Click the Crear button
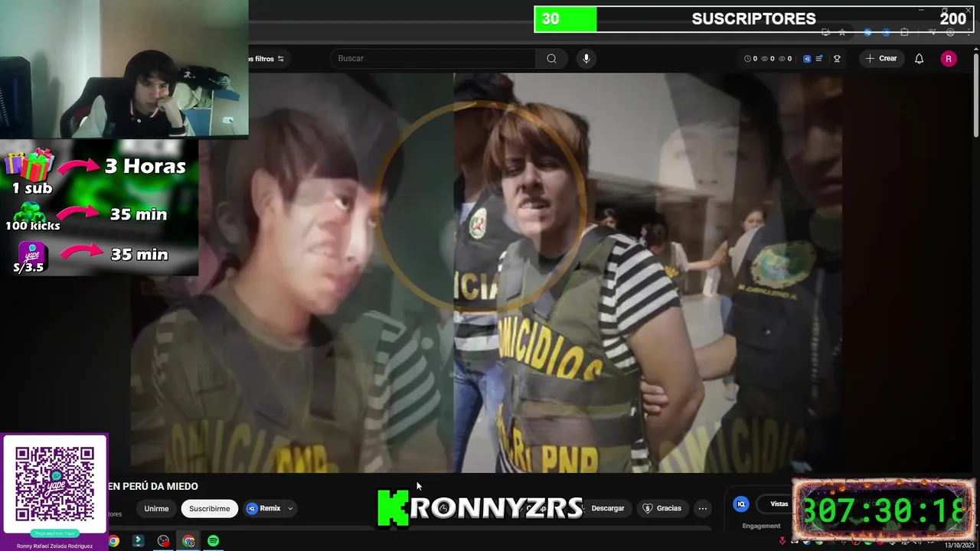 pos(880,59)
